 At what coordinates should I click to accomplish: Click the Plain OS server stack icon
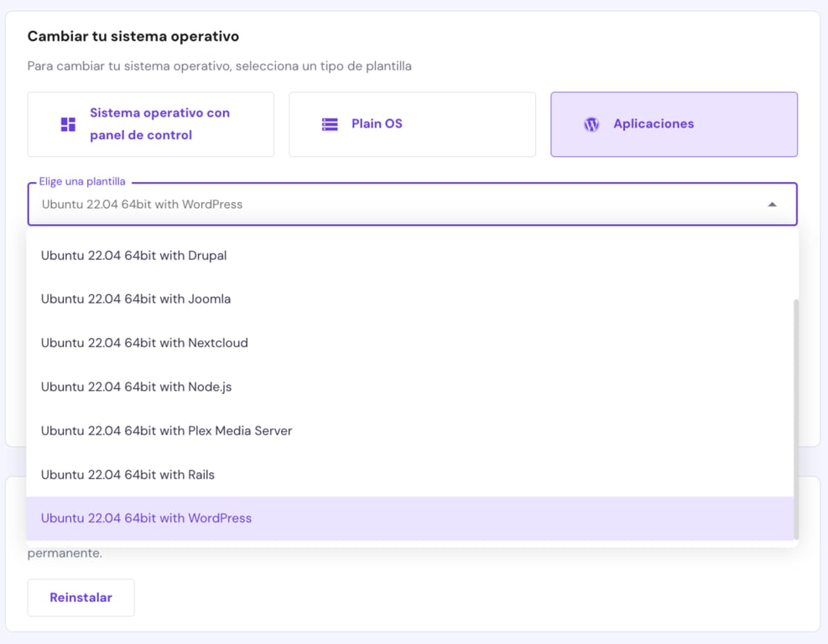coord(330,124)
